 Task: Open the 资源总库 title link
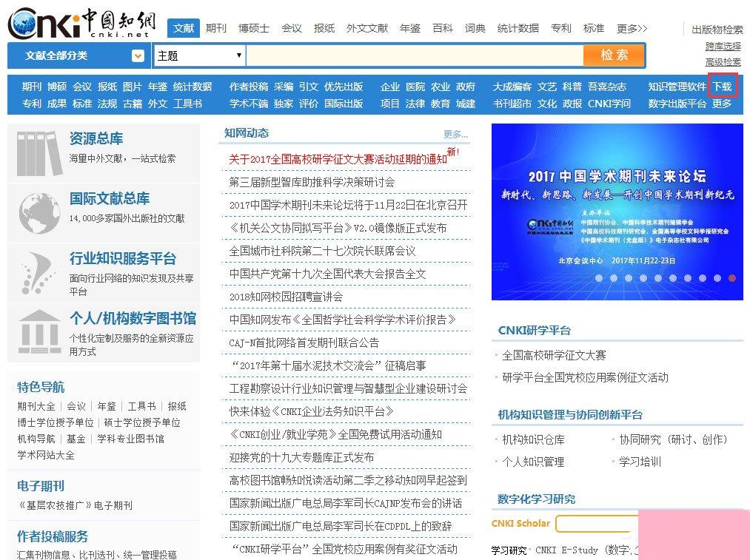point(96,138)
